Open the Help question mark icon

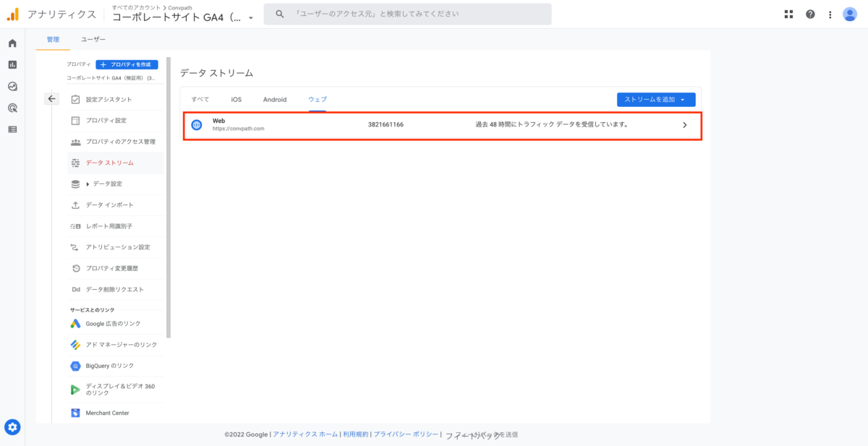coord(809,14)
